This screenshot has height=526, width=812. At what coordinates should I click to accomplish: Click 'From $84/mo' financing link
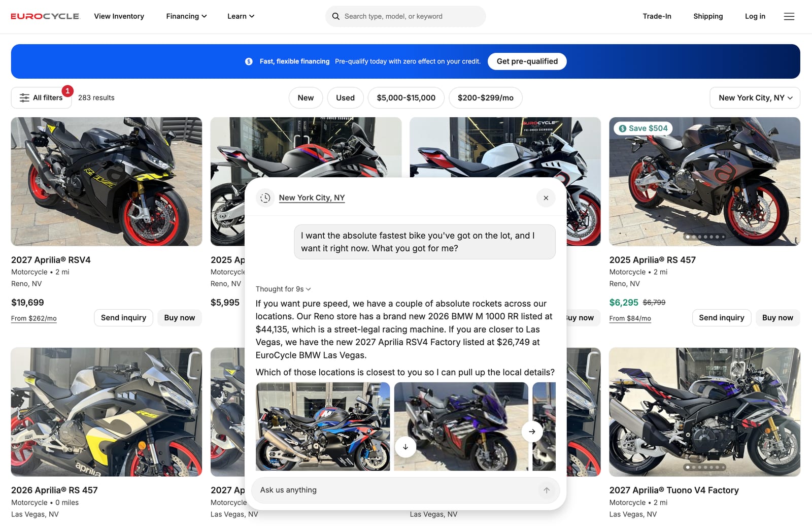click(x=630, y=318)
